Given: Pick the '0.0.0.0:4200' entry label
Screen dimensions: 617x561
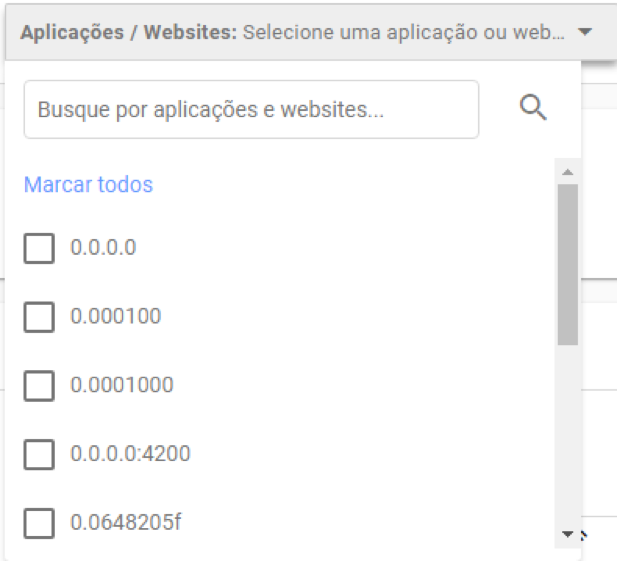Looking at the screenshot, I should 130,454.
